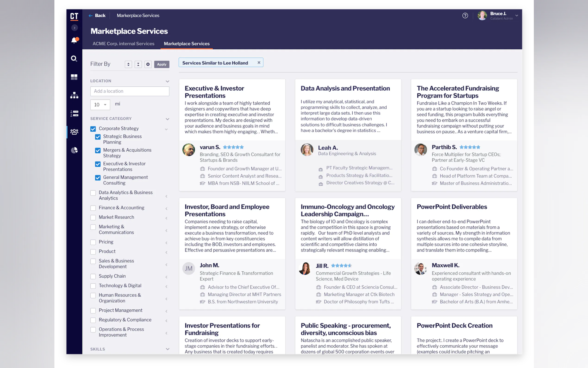
Task: Check Marketing & Communications checkbox
Action: 93,227
